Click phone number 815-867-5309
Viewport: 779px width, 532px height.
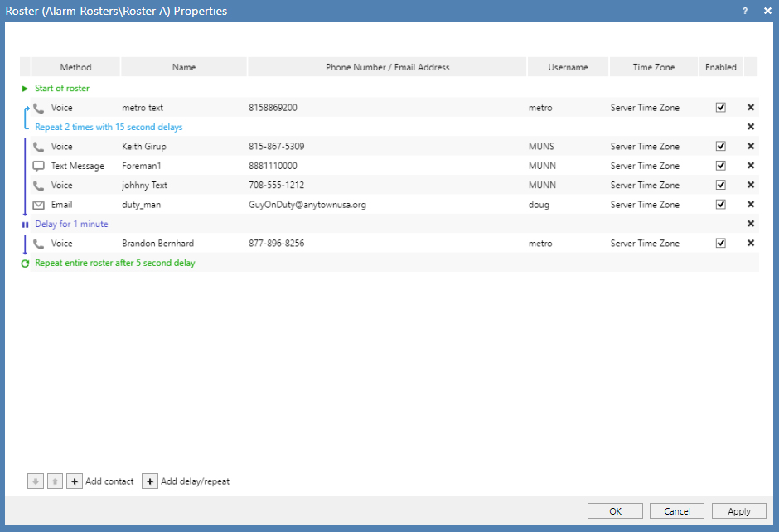(277, 146)
